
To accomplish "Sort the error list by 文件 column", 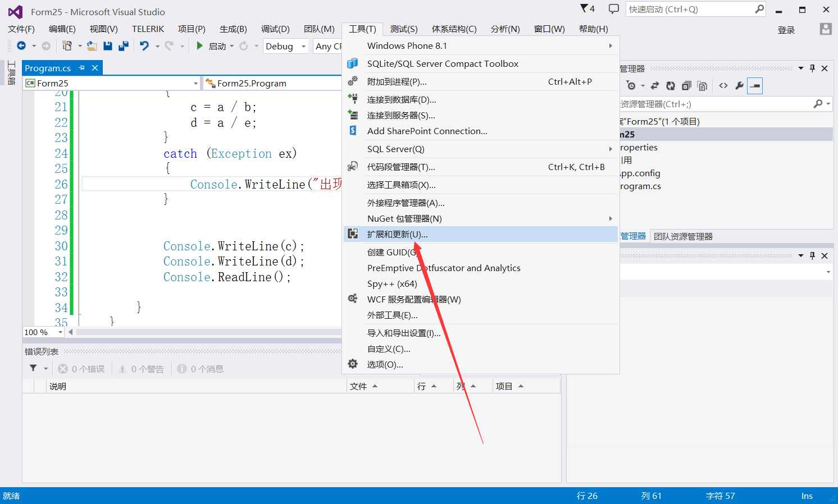I will (380, 386).
